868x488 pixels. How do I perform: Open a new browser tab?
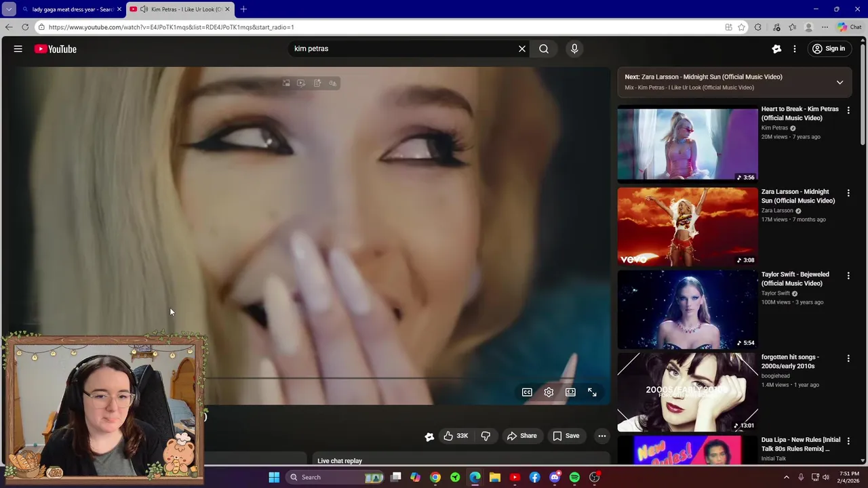243,9
